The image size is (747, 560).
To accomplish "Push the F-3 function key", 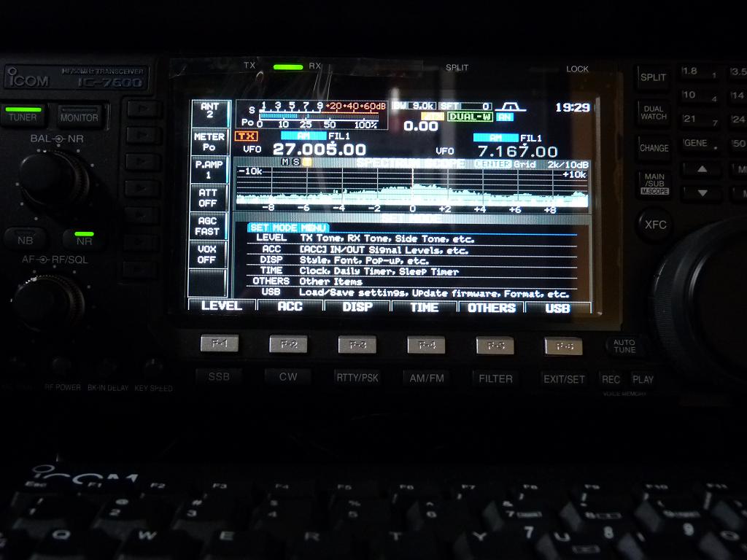I will (357, 345).
